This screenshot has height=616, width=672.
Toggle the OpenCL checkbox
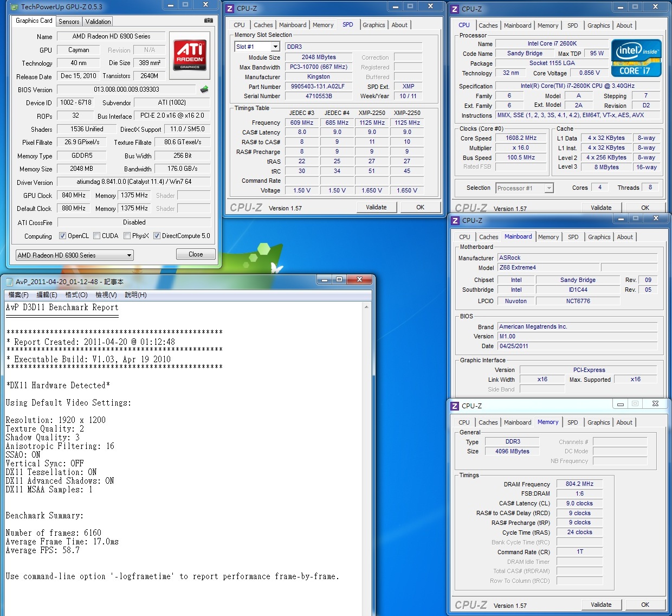[x=62, y=236]
